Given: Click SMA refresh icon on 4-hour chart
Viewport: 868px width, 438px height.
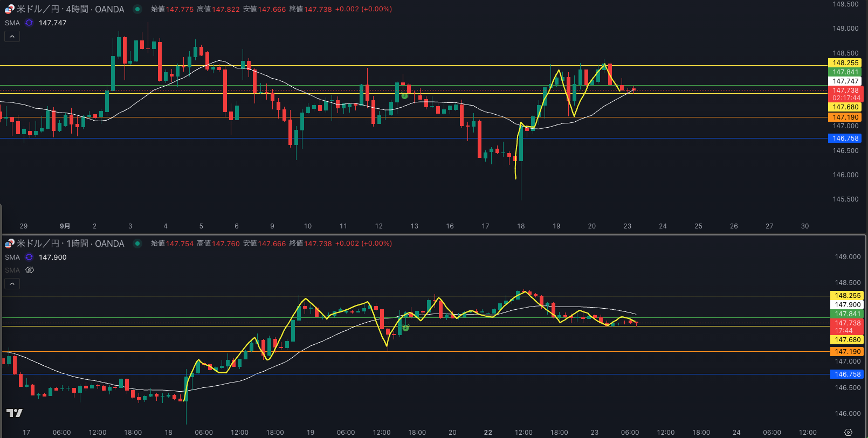Looking at the screenshot, I should click(29, 23).
